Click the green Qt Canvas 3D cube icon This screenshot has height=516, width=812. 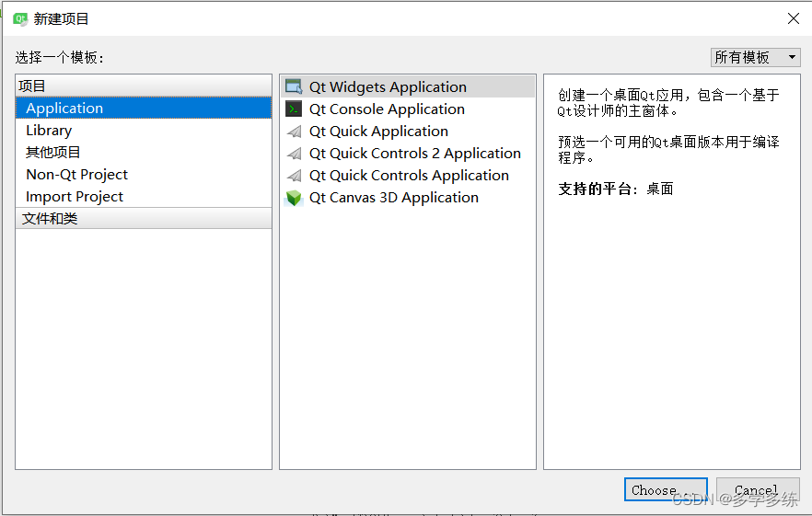[294, 198]
